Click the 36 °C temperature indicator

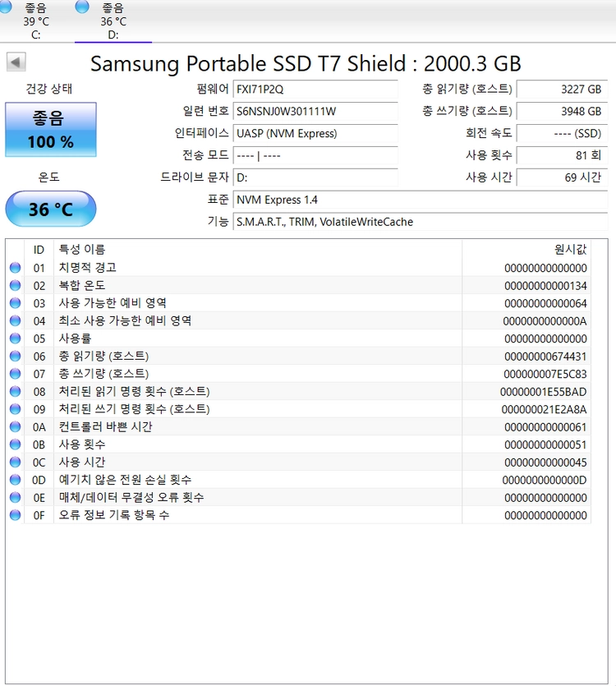coord(51,209)
